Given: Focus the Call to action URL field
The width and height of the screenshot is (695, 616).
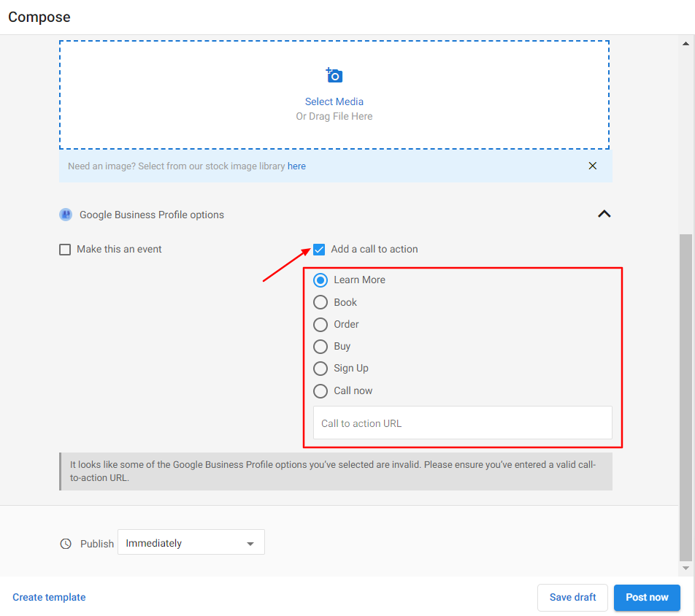Looking at the screenshot, I should [462, 423].
